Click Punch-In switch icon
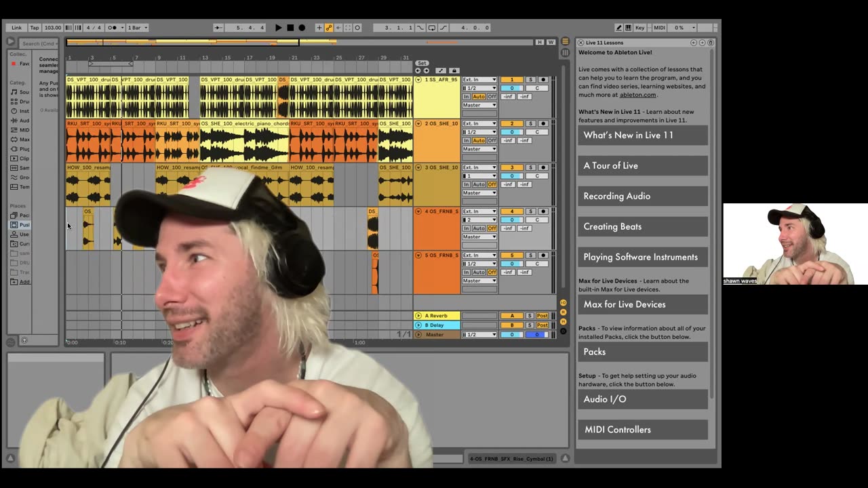 pos(420,28)
